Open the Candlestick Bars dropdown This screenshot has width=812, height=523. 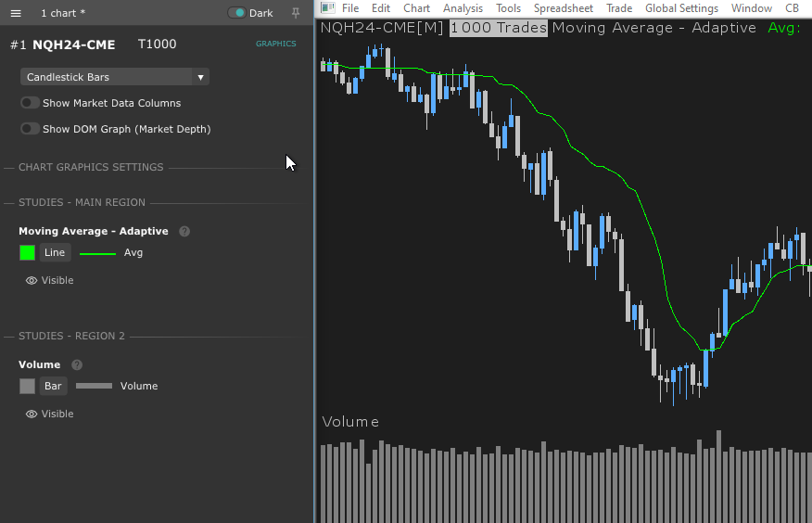point(115,77)
